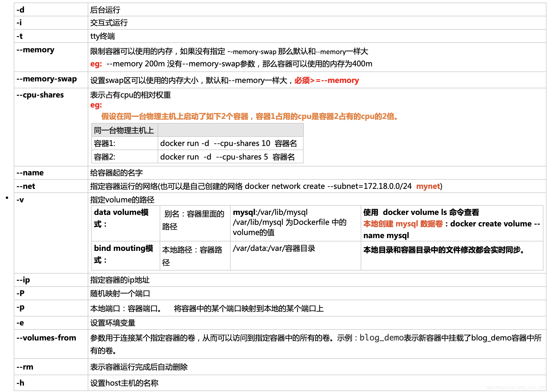Click the text 表示占有cpu的相对权重
The image size is (549, 392).
pos(131,95)
